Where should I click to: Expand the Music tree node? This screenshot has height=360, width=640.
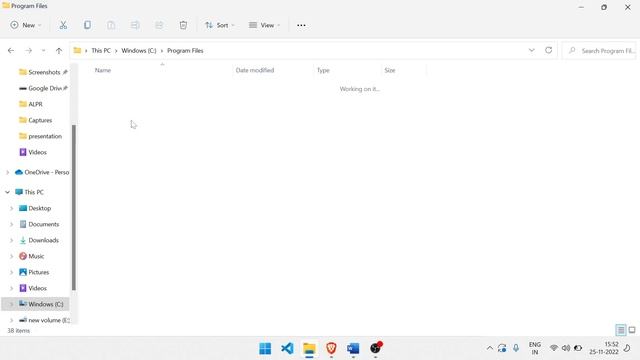coord(11,256)
